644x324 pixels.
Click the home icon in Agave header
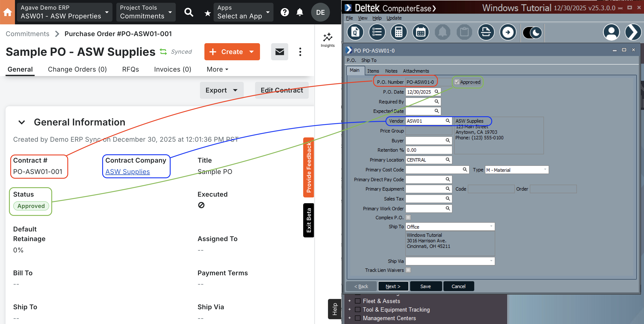pyautogui.click(x=7, y=12)
